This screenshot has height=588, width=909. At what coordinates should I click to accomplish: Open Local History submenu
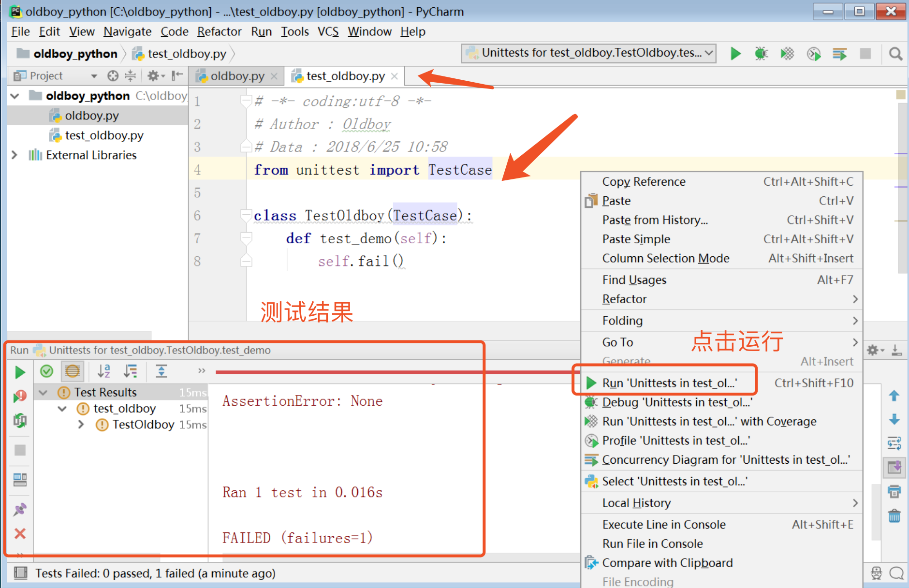(722, 503)
